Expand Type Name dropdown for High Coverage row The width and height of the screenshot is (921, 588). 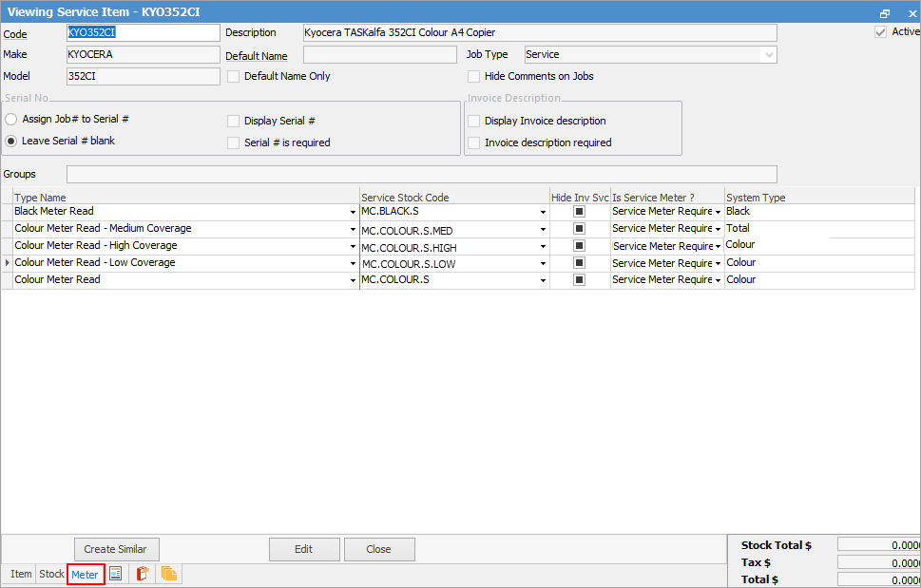(x=353, y=246)
